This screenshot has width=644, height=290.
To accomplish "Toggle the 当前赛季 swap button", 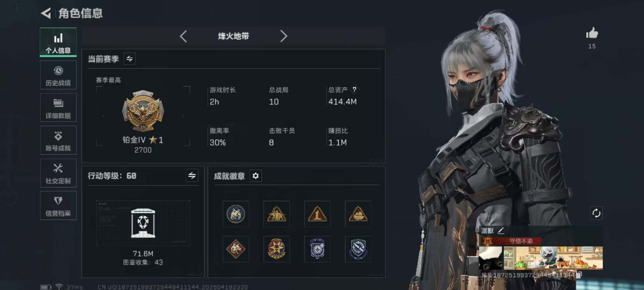I will [x=130, y=59].
